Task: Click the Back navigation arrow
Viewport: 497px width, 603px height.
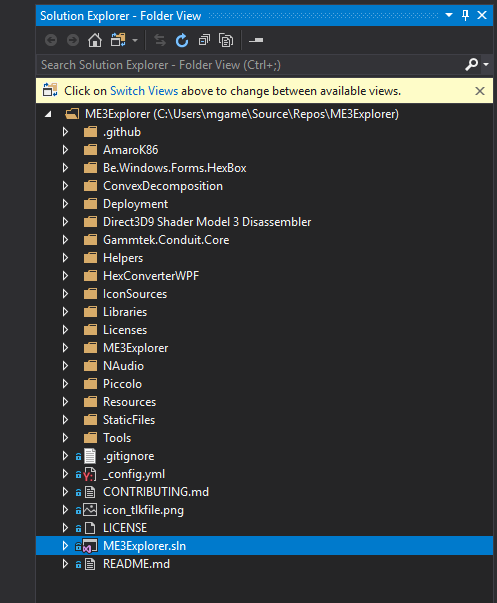Action: 51,40
